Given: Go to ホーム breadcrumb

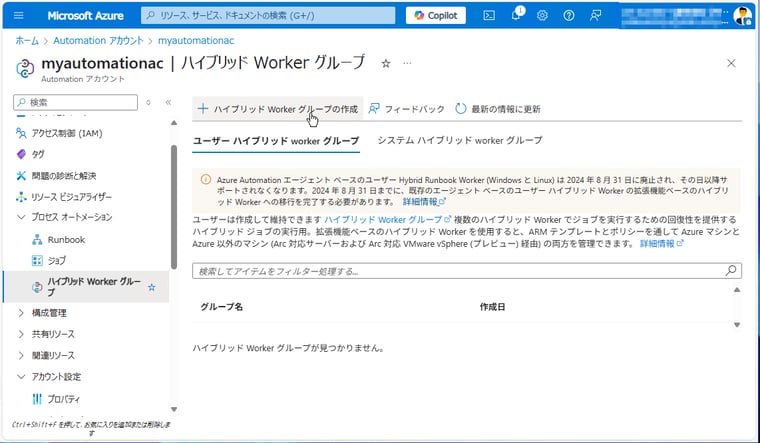Looking at the screenshot, I should [27, 41].
